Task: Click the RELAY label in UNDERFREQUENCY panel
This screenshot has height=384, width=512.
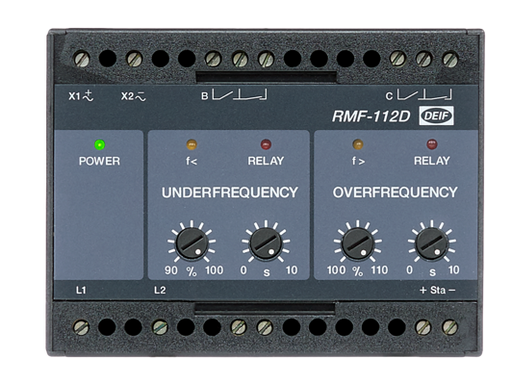Action: click(x=266, y=161)
